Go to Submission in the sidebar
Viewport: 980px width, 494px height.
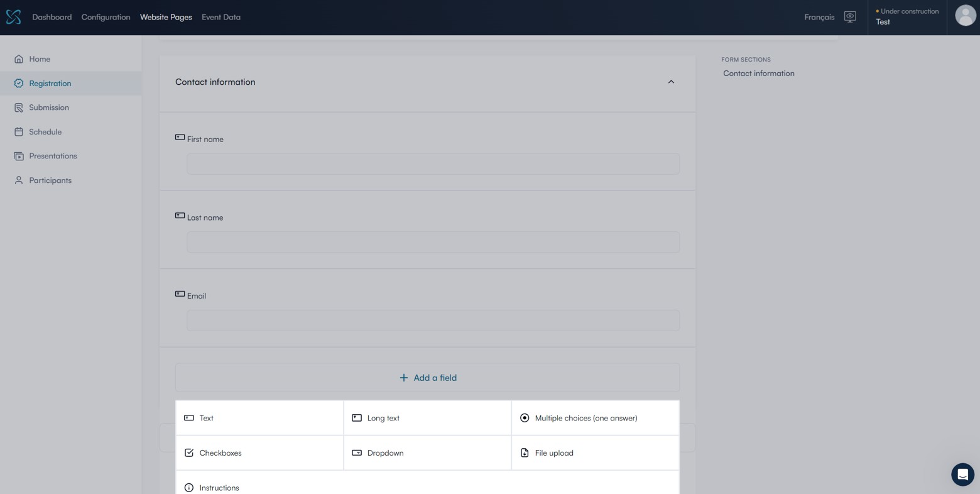(48, 107)
